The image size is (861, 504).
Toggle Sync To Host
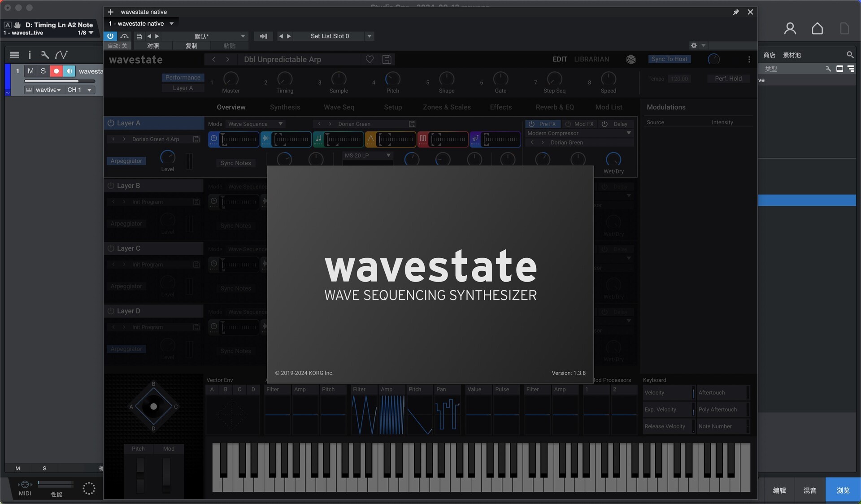[x=669, y=59]
